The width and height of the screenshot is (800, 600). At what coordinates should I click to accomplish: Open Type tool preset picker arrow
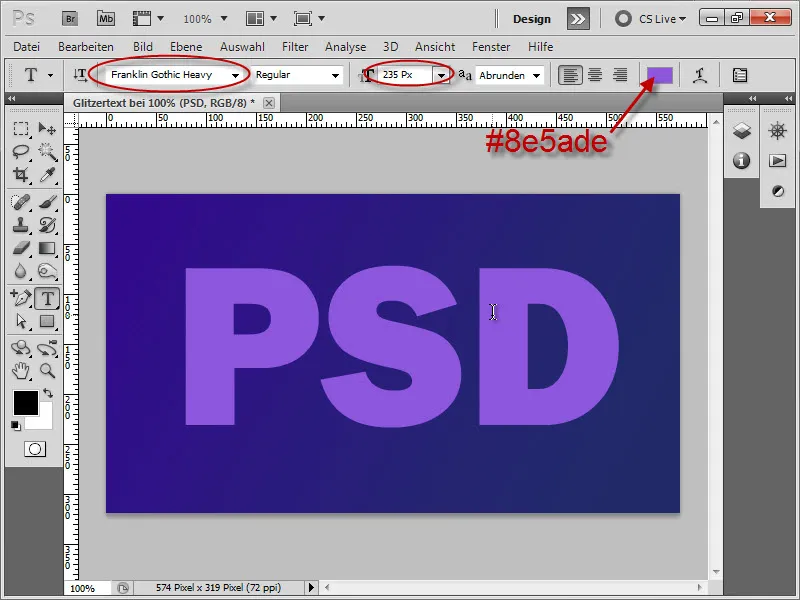click(x=51, y=76)
